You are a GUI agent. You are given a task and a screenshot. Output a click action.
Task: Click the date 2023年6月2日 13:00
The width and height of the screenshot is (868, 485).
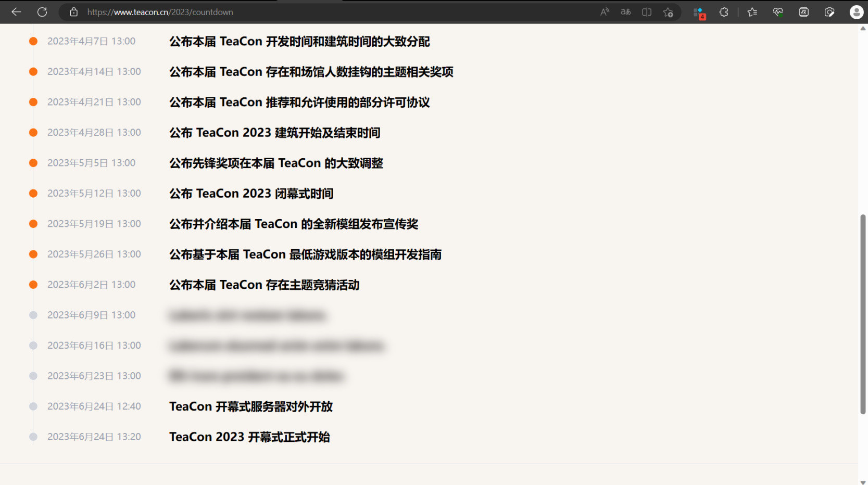tap(92, 285)
